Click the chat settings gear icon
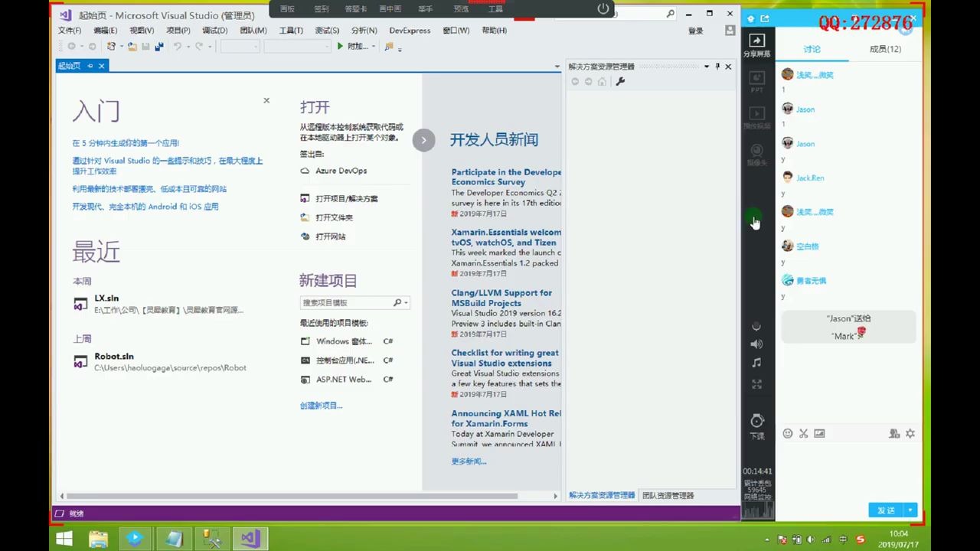 [x=910, y=433]
